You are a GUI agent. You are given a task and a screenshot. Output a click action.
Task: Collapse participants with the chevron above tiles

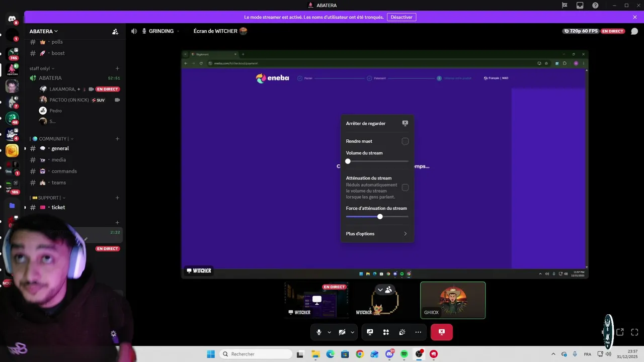pos(380,290)
